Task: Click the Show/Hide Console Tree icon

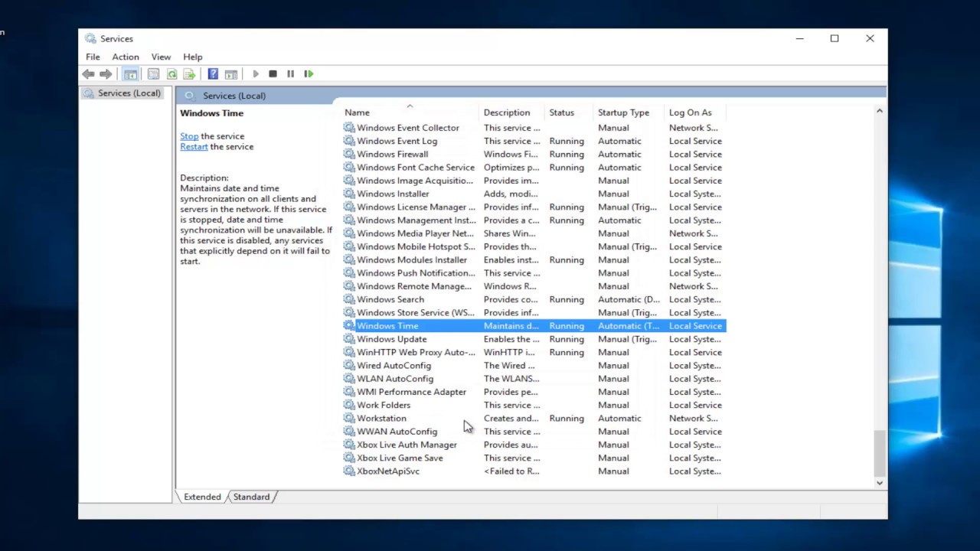Action: (130, 74)
